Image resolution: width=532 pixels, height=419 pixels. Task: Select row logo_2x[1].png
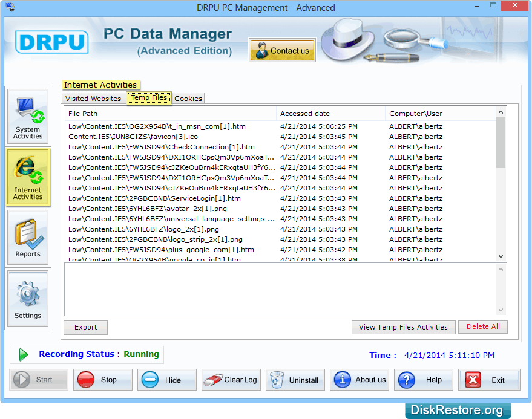280,229
